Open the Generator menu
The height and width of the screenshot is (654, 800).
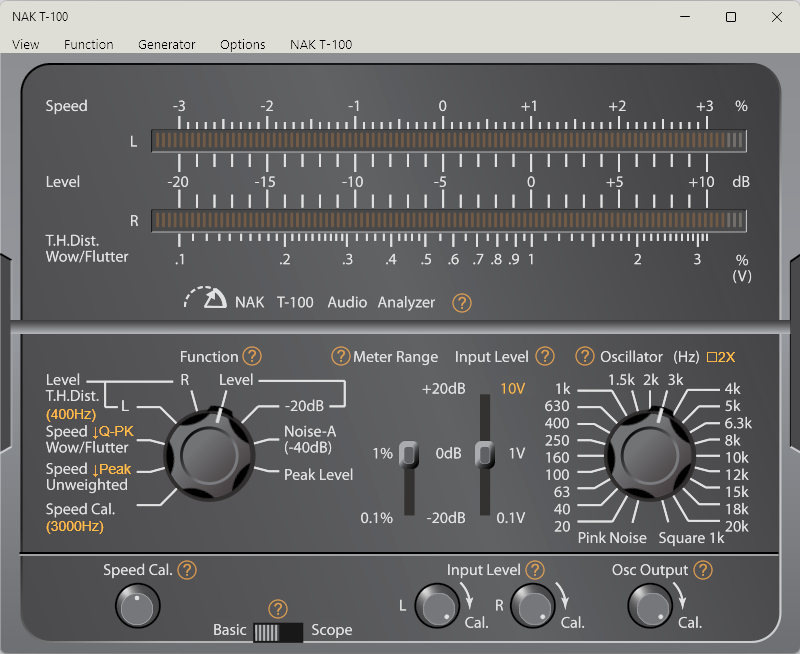(166, 44)
